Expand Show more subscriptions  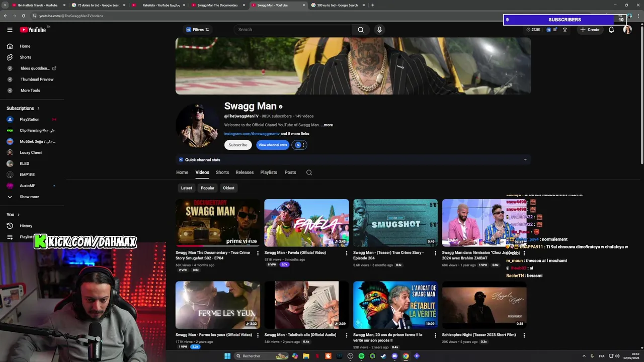[x=29, y=197]
